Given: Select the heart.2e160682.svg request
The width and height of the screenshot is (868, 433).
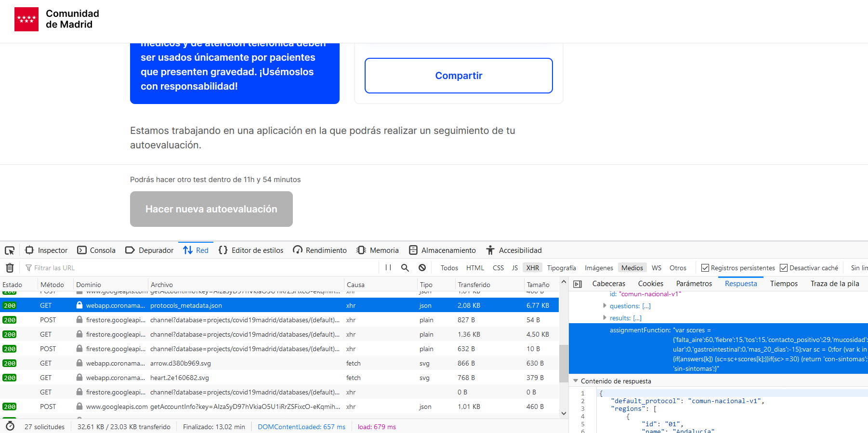Looking at the screenshot, I should tap(279, 378).
